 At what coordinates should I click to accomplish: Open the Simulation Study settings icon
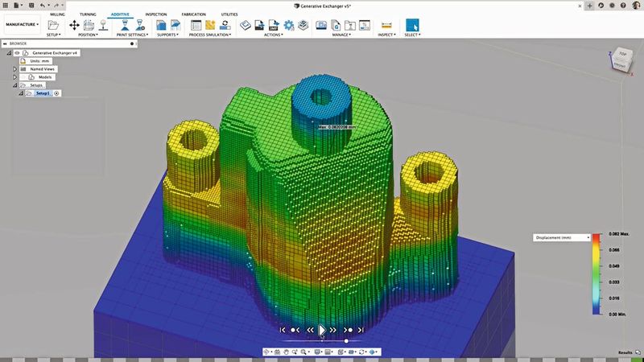click(x=196, y=25)
